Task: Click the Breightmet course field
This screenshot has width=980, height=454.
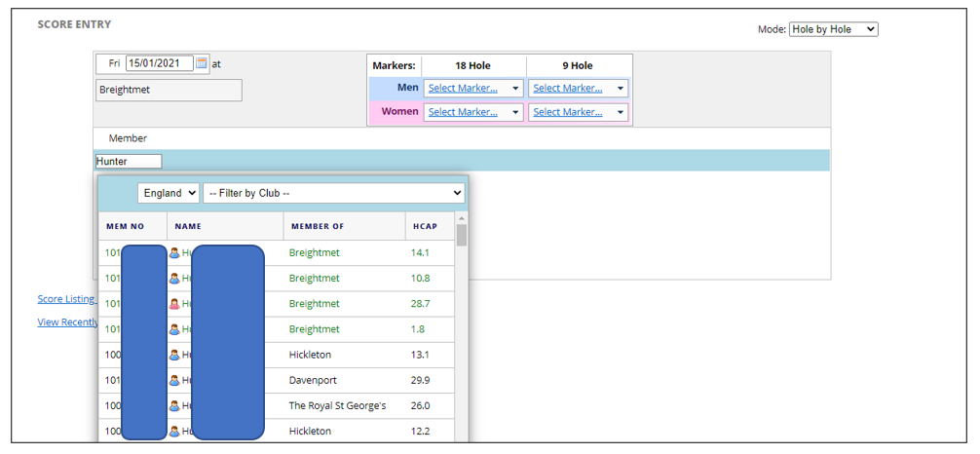Action: [169, 90]
